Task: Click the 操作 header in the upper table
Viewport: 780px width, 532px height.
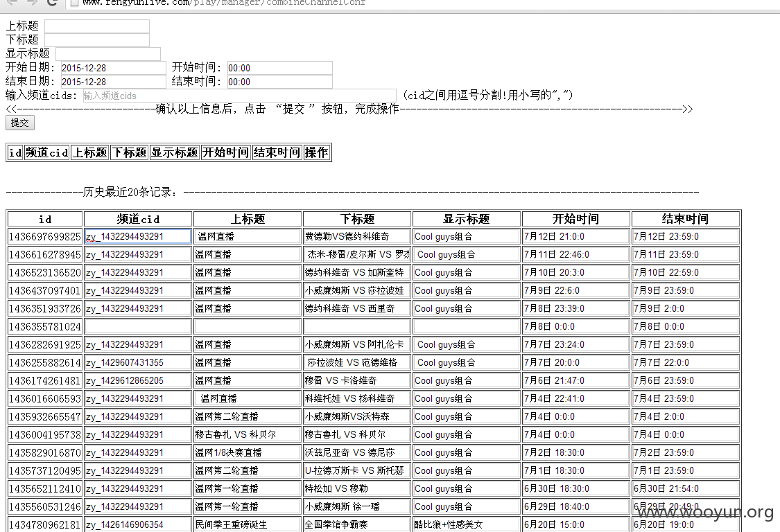Action: pyautogui.click(x=316, y=152)
